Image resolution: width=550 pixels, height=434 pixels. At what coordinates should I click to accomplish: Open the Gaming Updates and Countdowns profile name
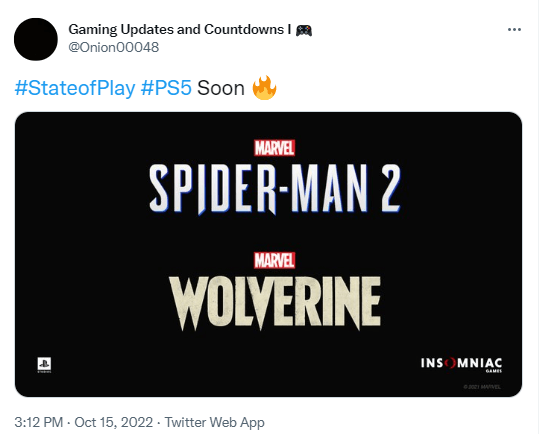[x=180, y=30]
